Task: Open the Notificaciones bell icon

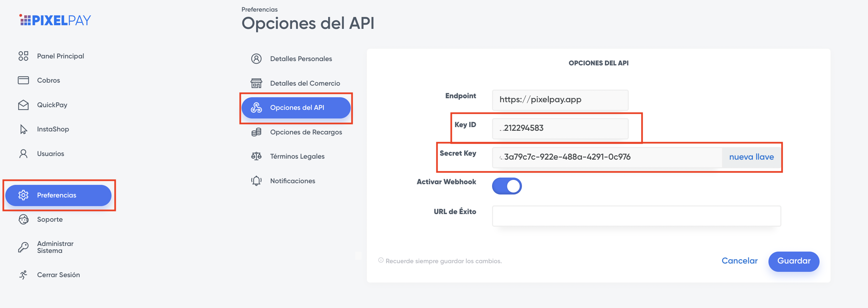Action: tap(256, 181)
